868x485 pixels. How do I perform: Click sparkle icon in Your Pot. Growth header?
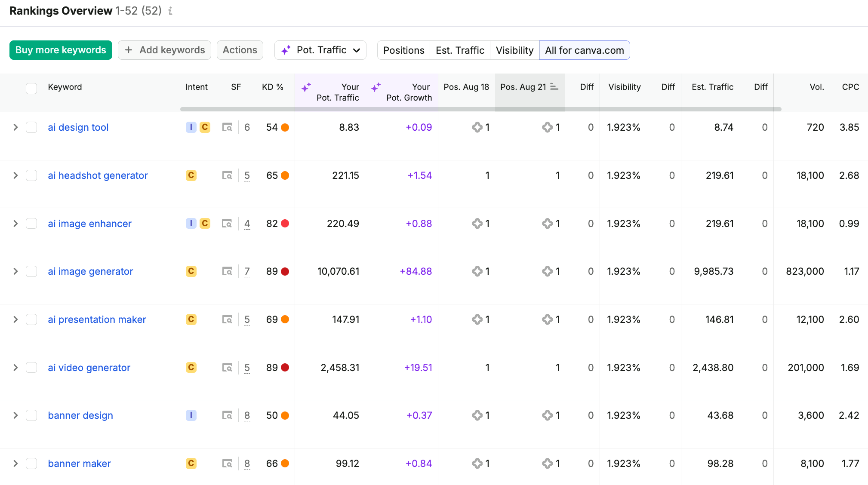point(376,87)
